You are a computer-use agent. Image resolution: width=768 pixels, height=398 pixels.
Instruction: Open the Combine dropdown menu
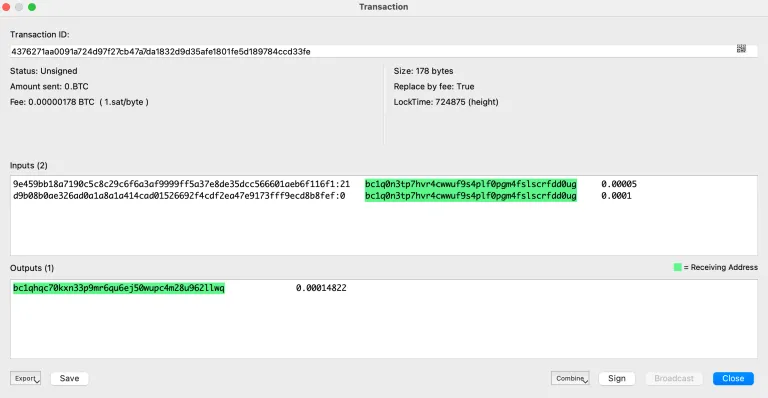(x=570, y=378)
